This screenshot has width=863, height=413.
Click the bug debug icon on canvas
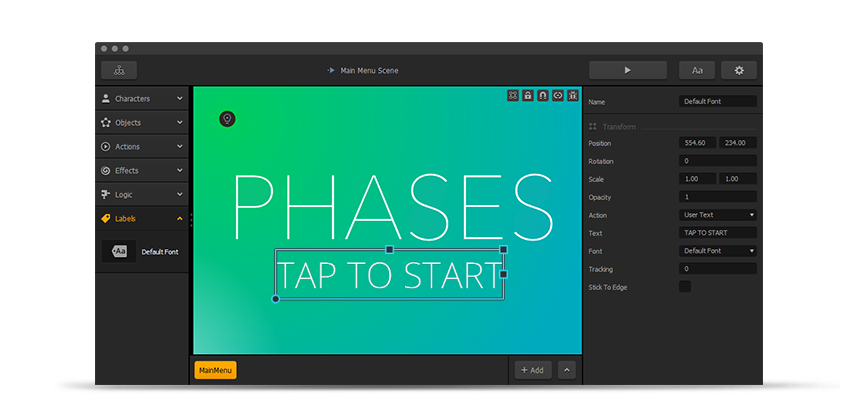pos(573,95)
